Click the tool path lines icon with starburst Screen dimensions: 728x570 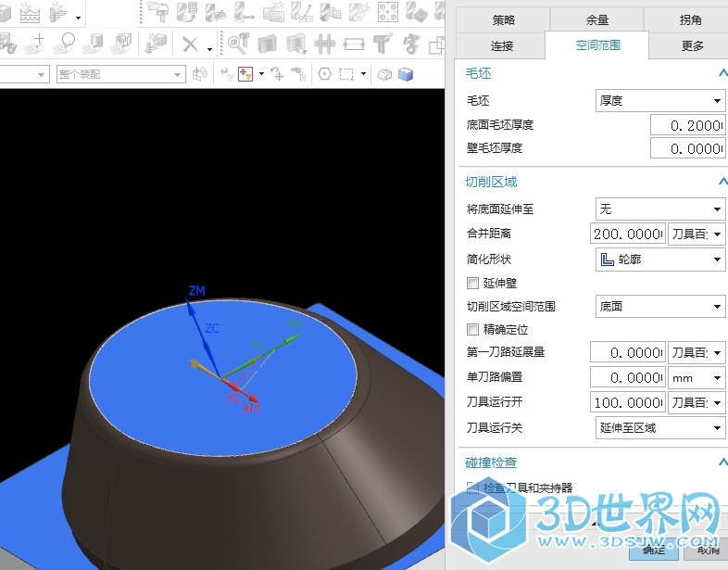59,13
